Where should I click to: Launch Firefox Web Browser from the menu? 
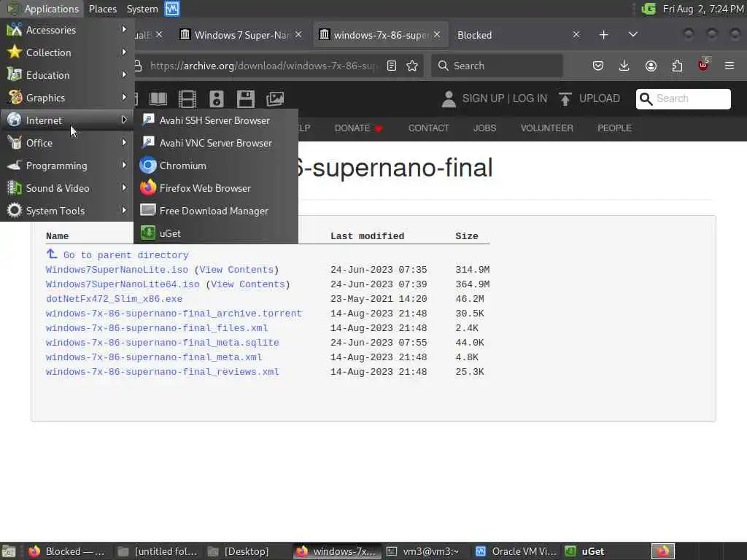[216, 188]
